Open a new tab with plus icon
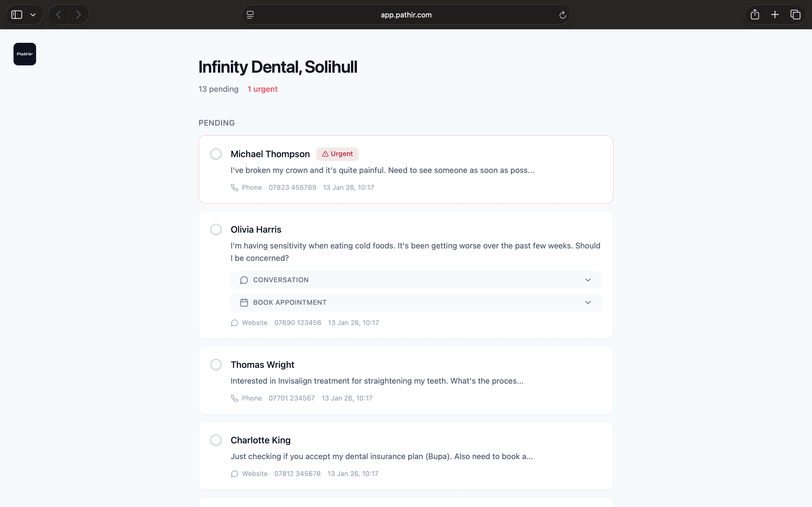 775,15
